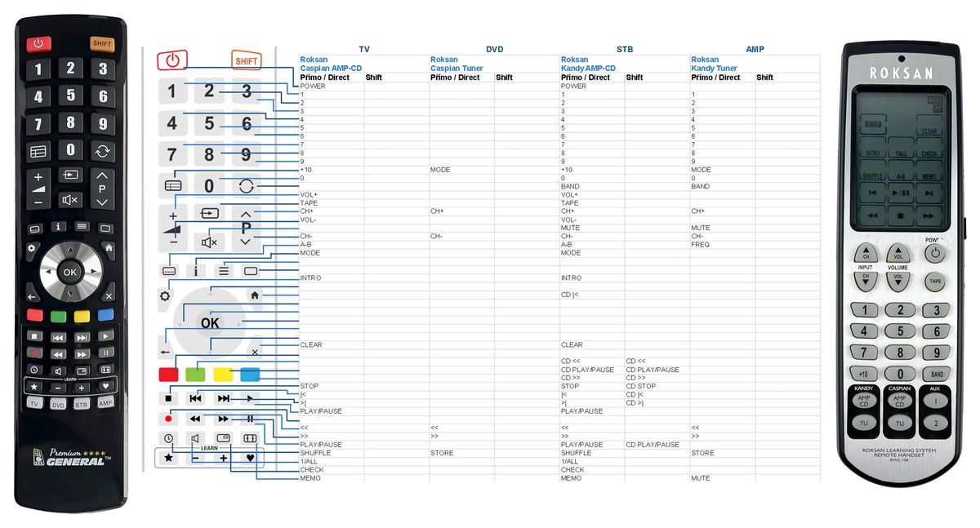
Task: Click the channel up chevron above P
Action: pos(246,214)
